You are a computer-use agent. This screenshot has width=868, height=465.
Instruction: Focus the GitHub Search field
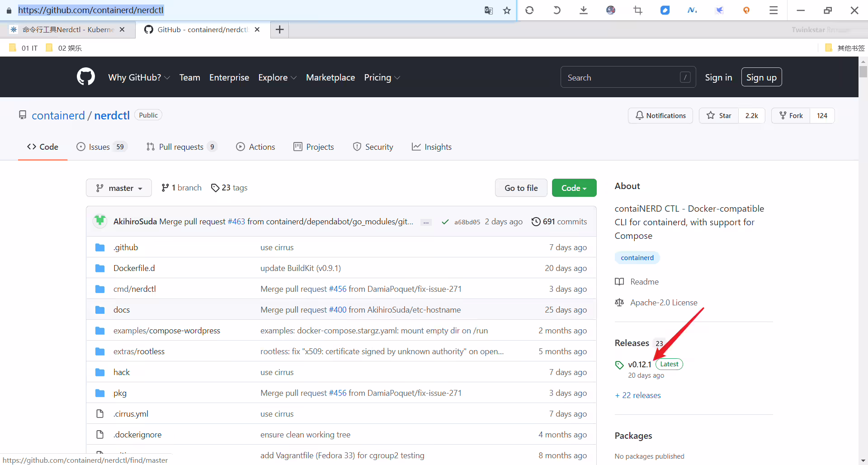pos(628,77)
